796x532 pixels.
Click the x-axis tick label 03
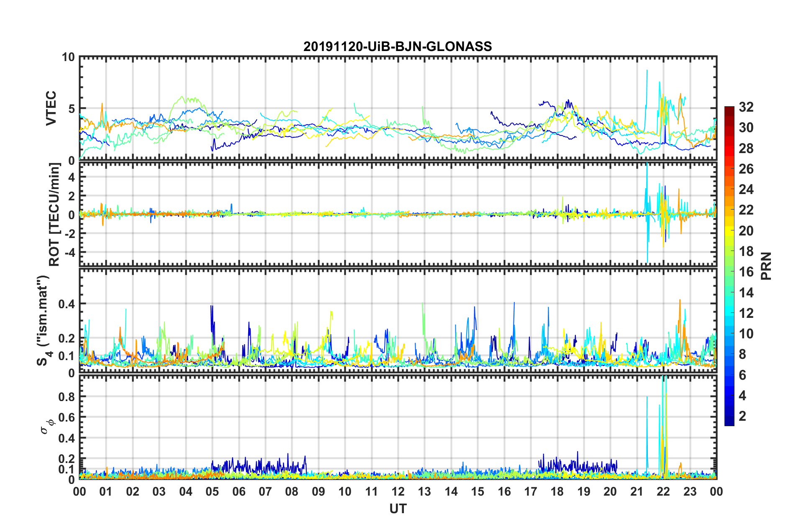click(x=159, y=491)
